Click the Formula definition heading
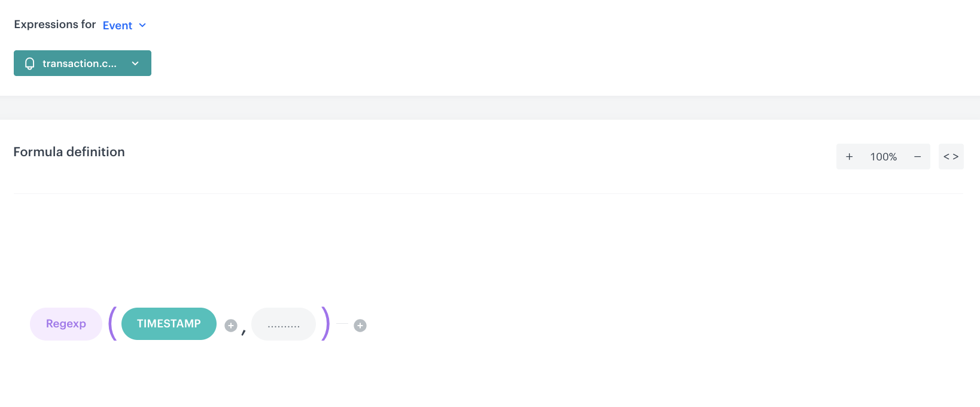Viewport: 980px width, 407px height. [x=68, y=151]
